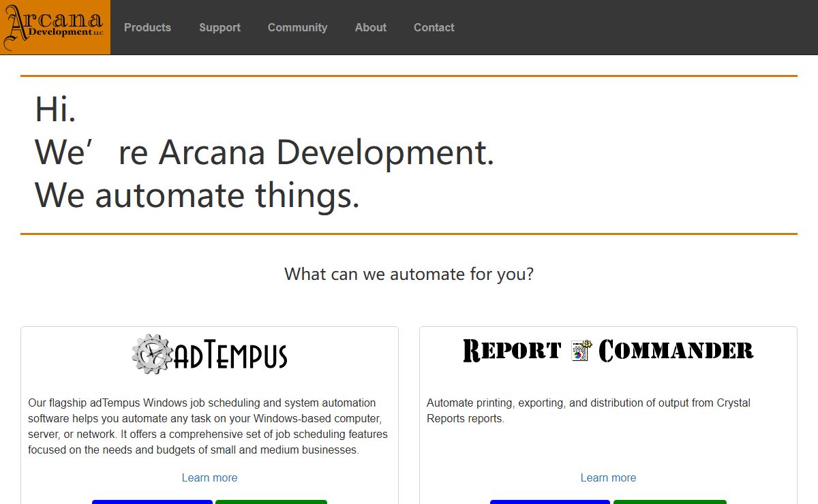Image resolution: width=818 pixels, height=504 pixels.
Task: Click the 'What can we automate for you?' heading
Action: pyautogui.click(x=409, y=274)
